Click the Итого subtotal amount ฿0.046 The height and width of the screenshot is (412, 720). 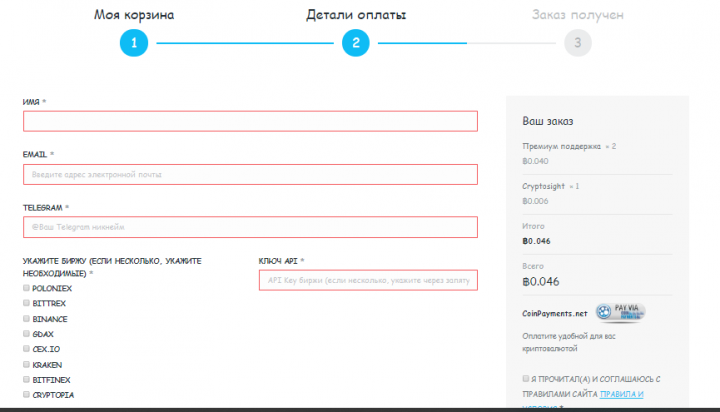536,241
